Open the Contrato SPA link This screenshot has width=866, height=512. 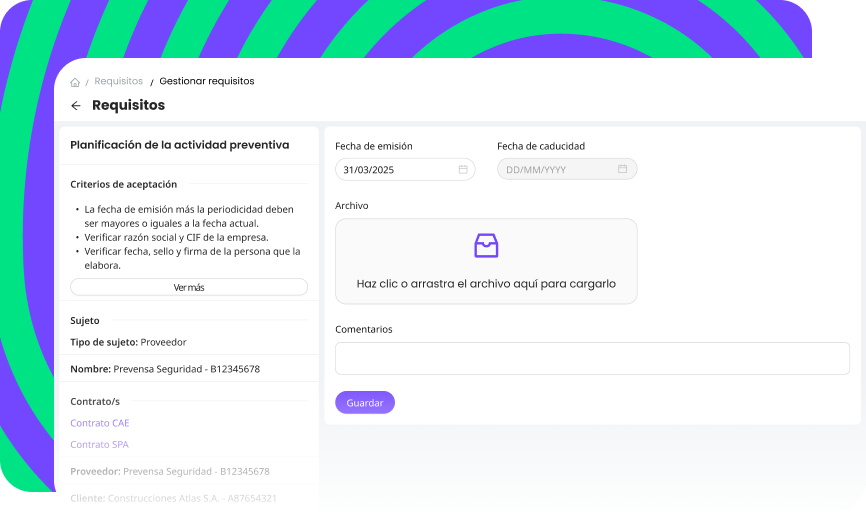point(99,445)
